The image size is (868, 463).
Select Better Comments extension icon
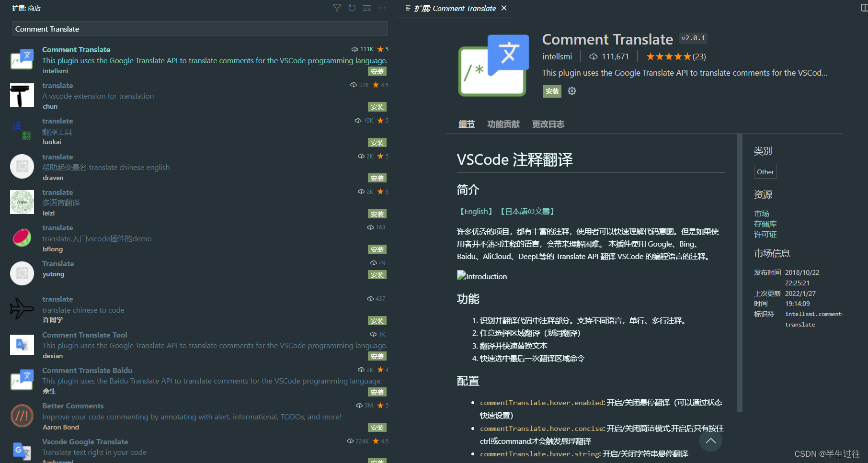(x=22, y=416)
